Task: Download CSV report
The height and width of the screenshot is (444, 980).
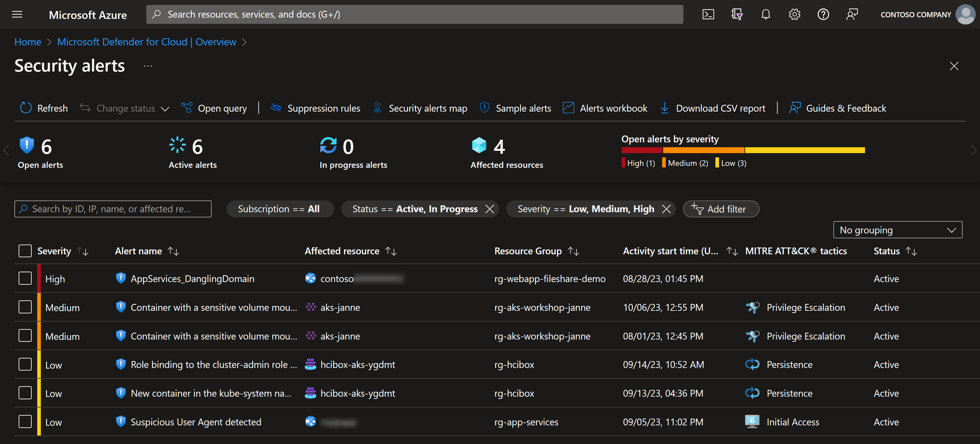Action: [712, 108]
